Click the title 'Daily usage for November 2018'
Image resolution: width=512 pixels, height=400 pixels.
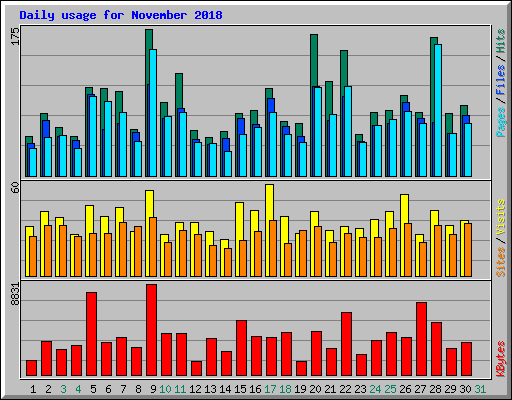coord(121,15)
